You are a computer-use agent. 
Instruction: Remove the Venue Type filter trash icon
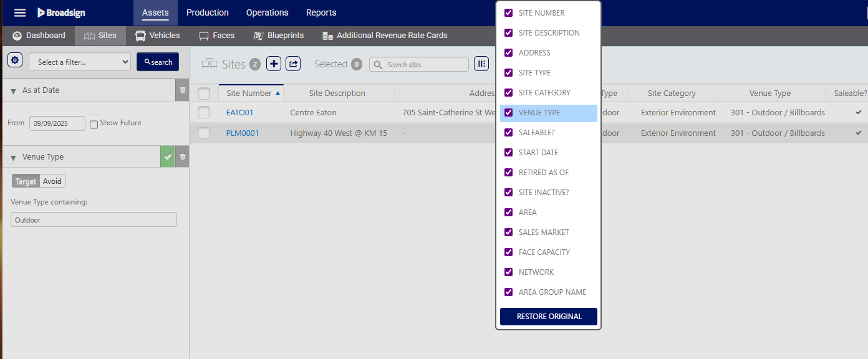(183, 157)
